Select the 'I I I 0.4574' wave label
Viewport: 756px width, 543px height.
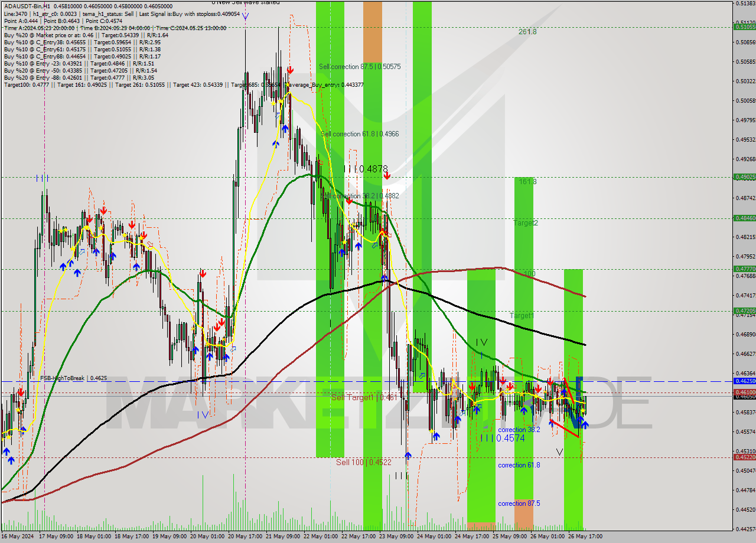[x=501, y=438]
